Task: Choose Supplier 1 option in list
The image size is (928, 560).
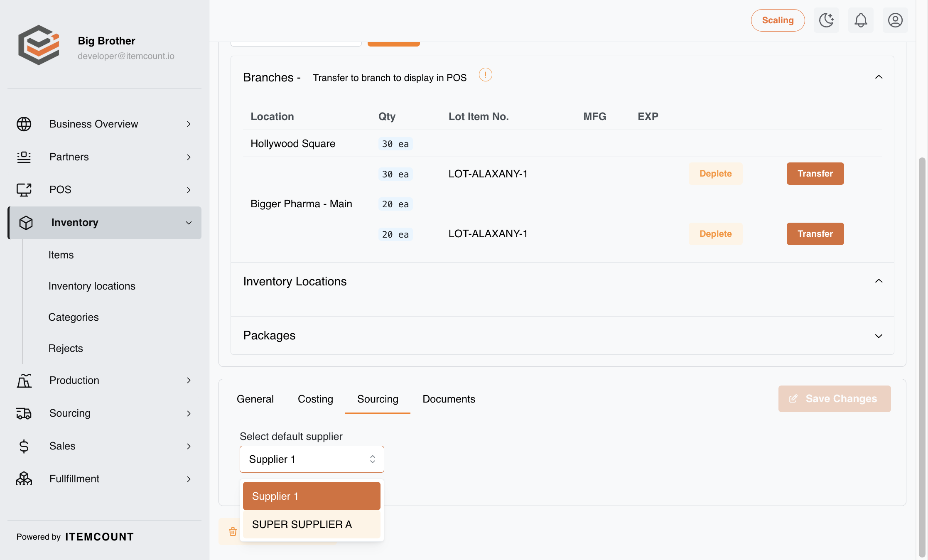Action: coord(312,496)
